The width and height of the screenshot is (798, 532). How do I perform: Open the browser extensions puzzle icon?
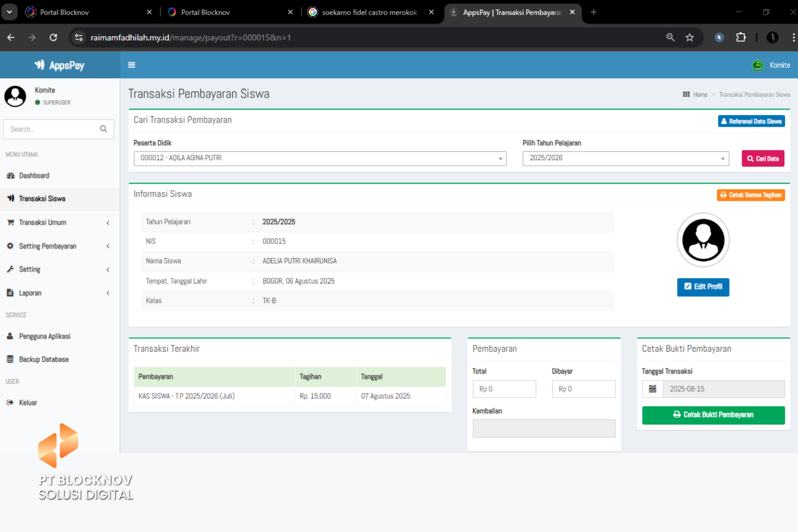coord(741,37)
